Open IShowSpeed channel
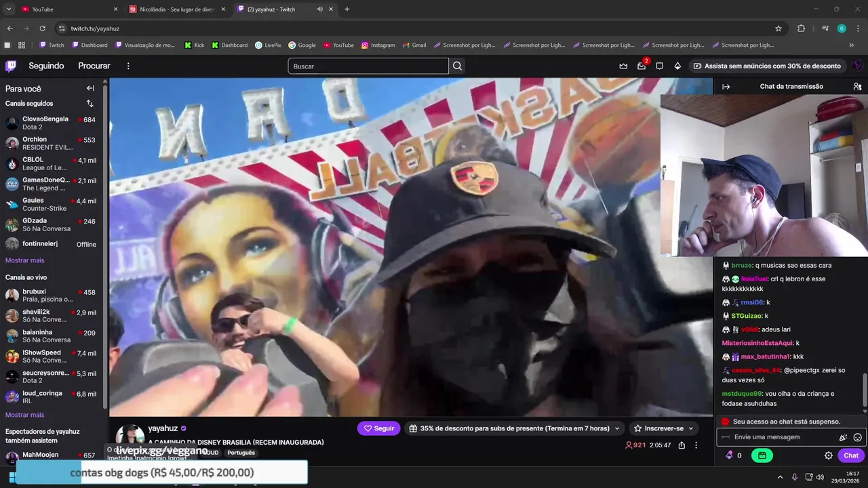 [53, 357]
